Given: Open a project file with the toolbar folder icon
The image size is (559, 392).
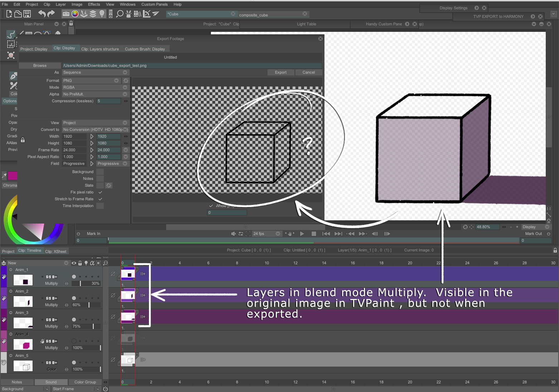Looking at the screenshot, I should (x=18, y=14).
